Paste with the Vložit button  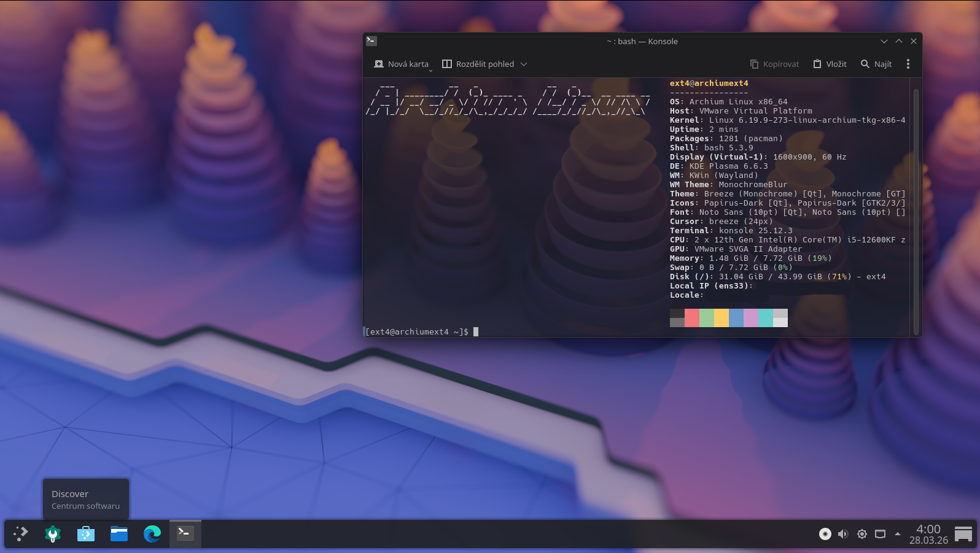(830, 64)
